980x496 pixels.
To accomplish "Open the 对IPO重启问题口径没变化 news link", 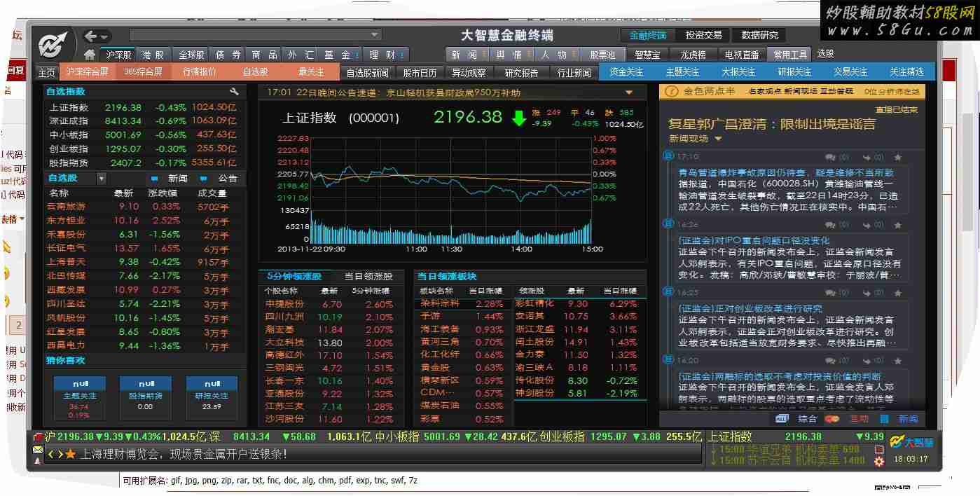I will [753, 240].
